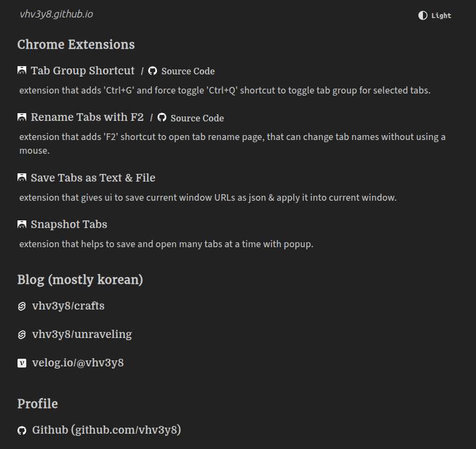Open the Rename Tabs with F2 link

click(x=87, y=117)
